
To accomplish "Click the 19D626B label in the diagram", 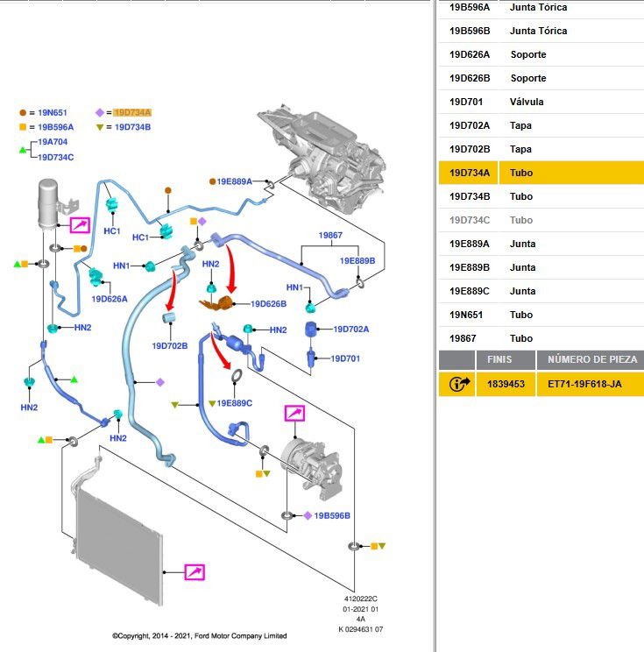I will click(x=268, y=304).
